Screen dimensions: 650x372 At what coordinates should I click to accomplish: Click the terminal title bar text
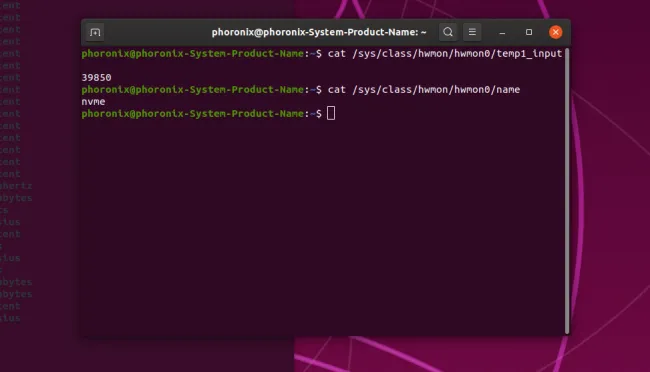pos(319,32)
